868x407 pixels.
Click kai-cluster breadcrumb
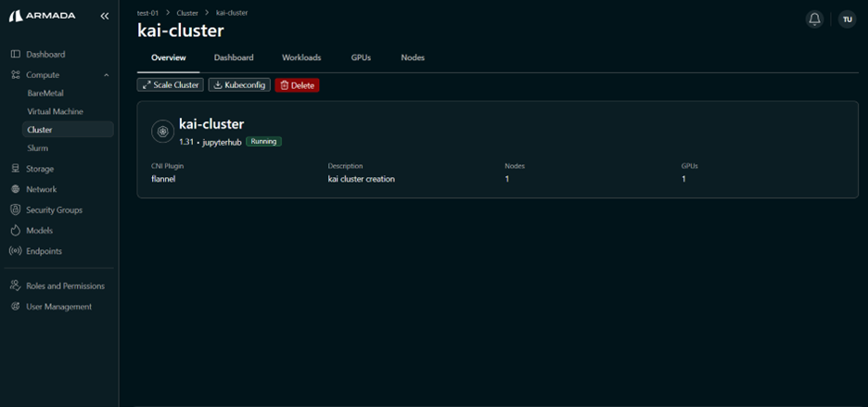click(x=232, y=13)
